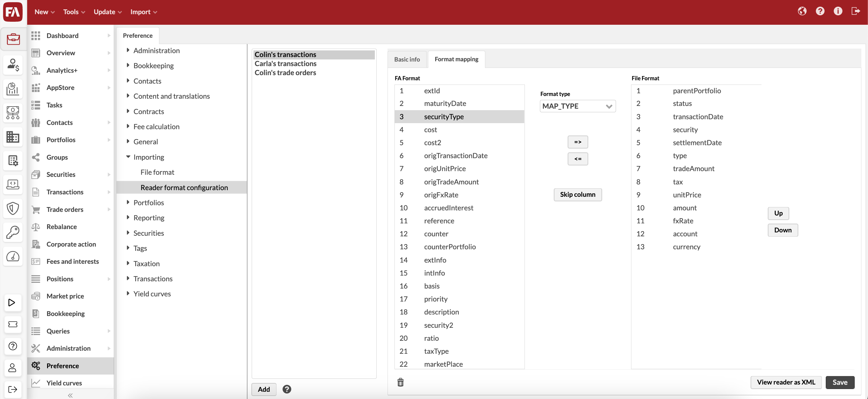Open the person with dollar icon
Screen dimensions: 868x399
pos(13,65)
